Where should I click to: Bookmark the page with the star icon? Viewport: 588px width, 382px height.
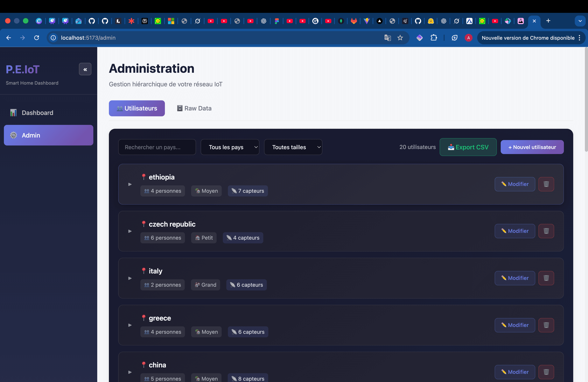[400, 38]
